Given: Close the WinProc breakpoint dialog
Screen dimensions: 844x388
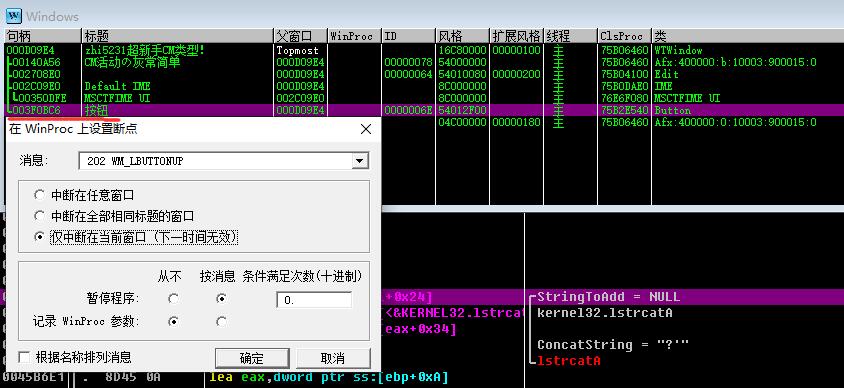Looking at the screenshot, I should coord(365,129).
